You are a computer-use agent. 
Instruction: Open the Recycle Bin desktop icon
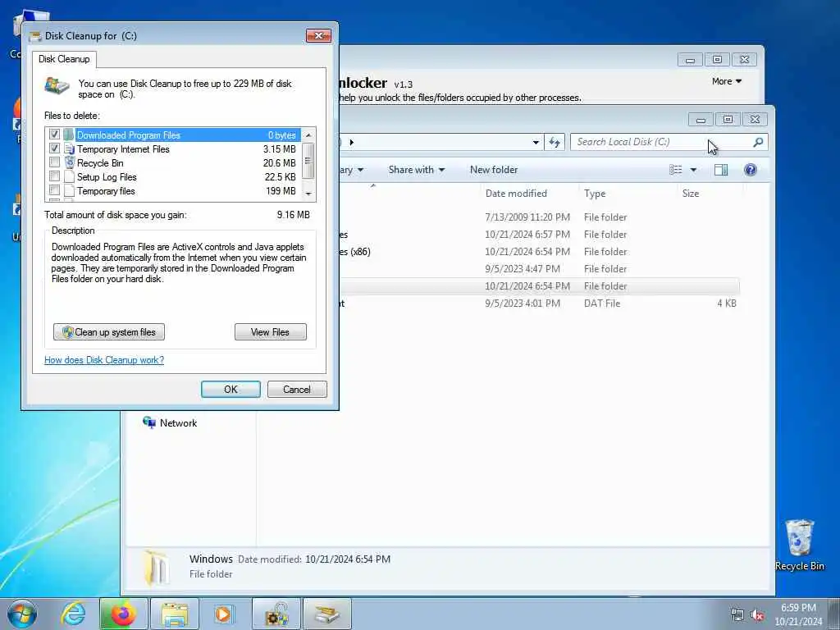[799, 545]
